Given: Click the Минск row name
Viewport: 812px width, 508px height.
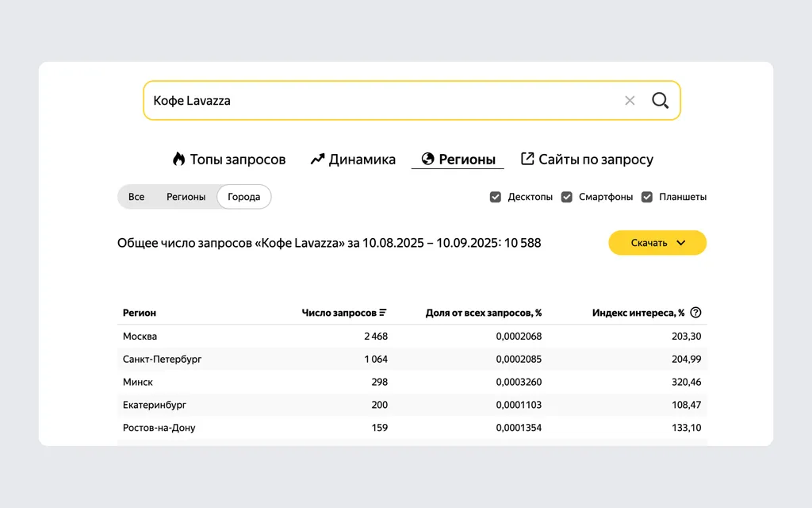Looking at the screenshot, I should coord(138,382).
